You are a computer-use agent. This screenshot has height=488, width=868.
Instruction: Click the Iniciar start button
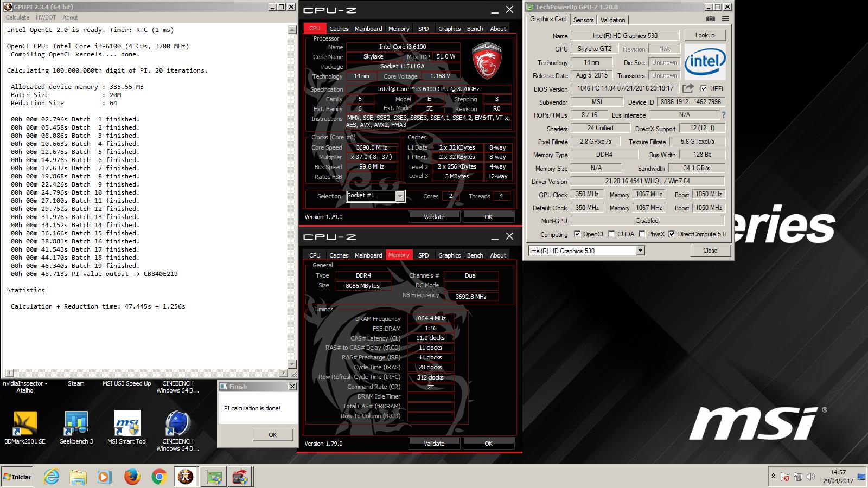17,477
